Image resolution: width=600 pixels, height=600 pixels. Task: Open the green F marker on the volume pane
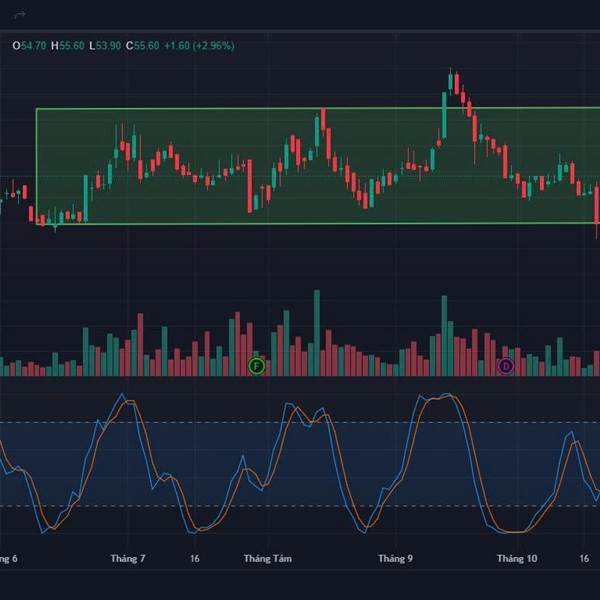tap(256, 366)
